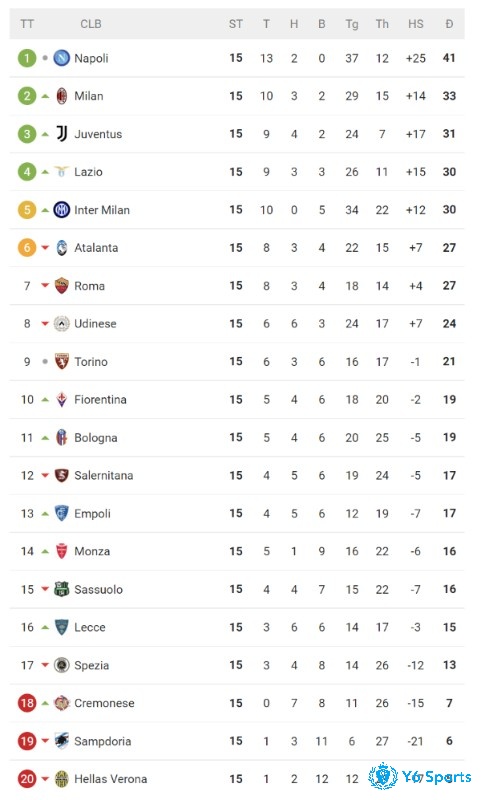
Task: Sort by the Đ points column header
Action: (449, 24)
